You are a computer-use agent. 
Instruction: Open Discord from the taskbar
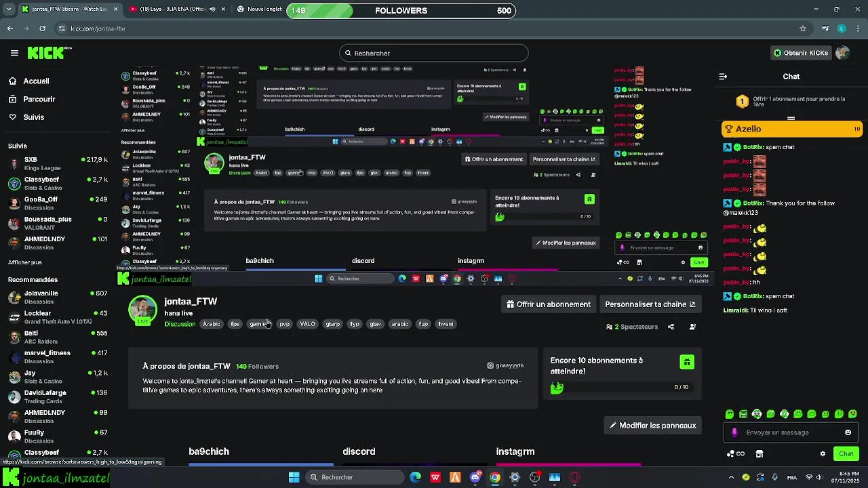click(475, 477)
